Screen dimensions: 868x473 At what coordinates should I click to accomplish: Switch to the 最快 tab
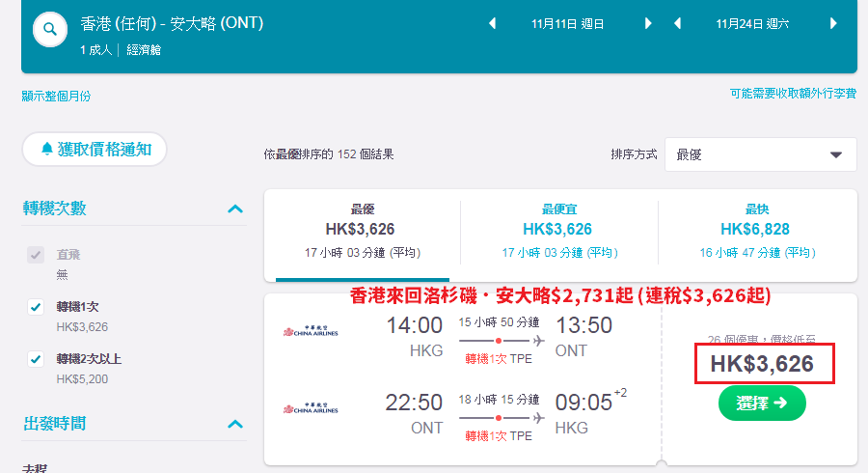pos(757,233)
